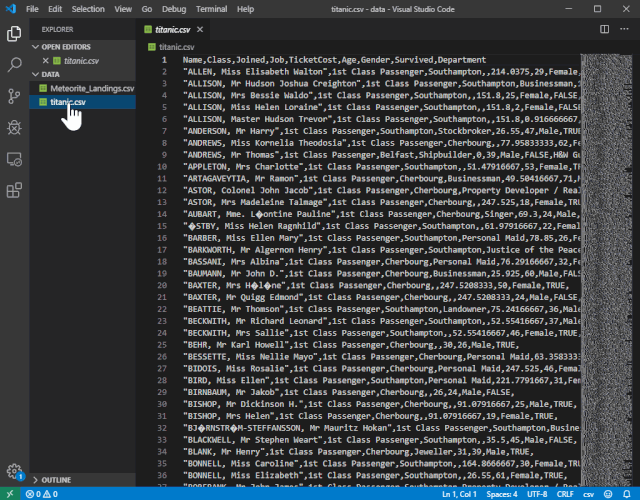Image resolution: width=640 pixels, height=500 pixels.
Task: Open Meteorite_Landings.csv in the file tree
Action: tap(83, 88)
